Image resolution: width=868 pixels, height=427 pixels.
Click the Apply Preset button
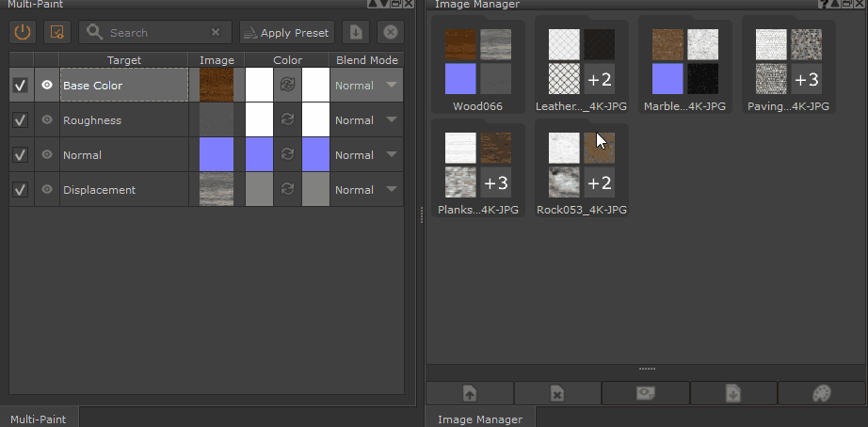point(287,32)
